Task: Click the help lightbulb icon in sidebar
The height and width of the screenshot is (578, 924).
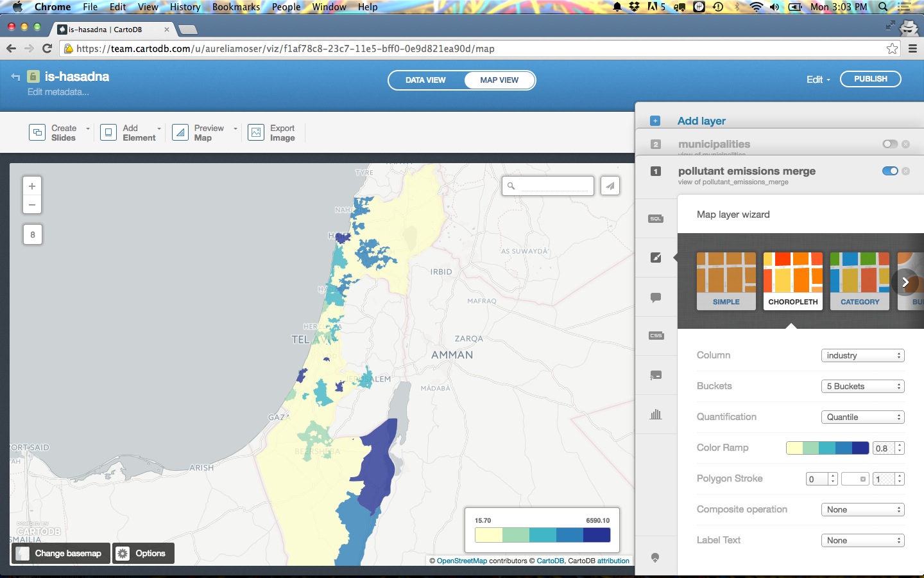Action: tap(655, 557)
